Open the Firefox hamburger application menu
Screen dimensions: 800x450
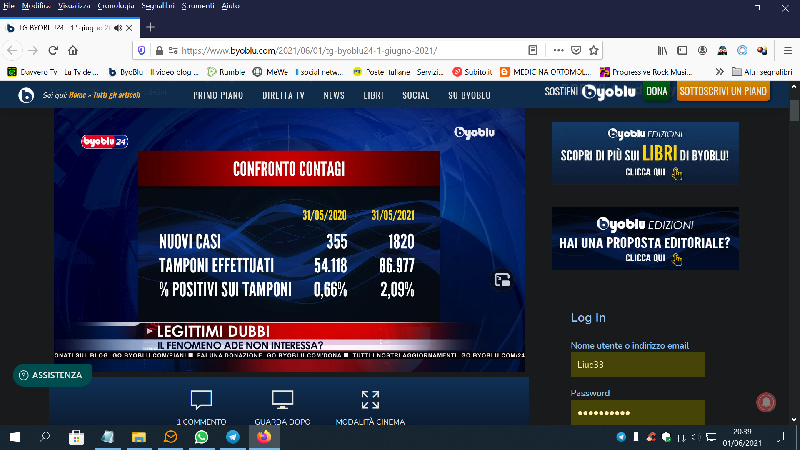point(788,50)
